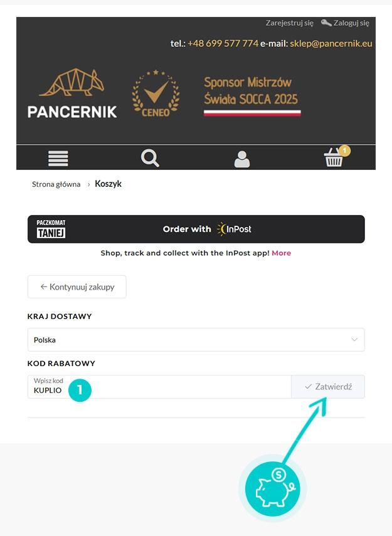Click the chevron arrow in the Polska selector

354,340
